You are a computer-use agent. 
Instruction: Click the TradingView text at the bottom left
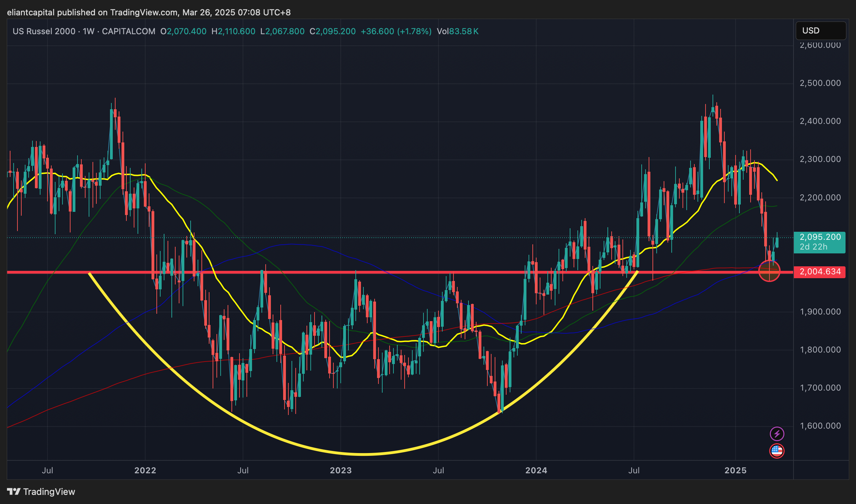coord(49,492)
